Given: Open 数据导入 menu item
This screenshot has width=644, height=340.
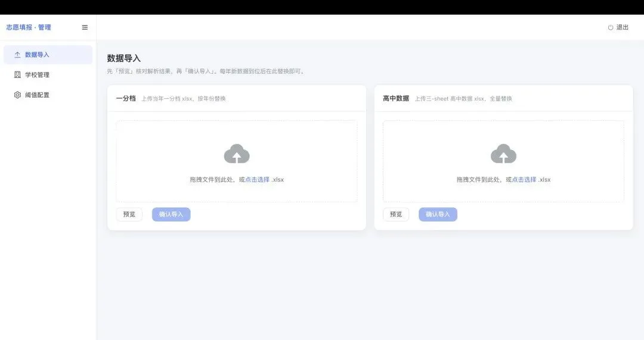Looking at the screenshot, I should (48, 55).
